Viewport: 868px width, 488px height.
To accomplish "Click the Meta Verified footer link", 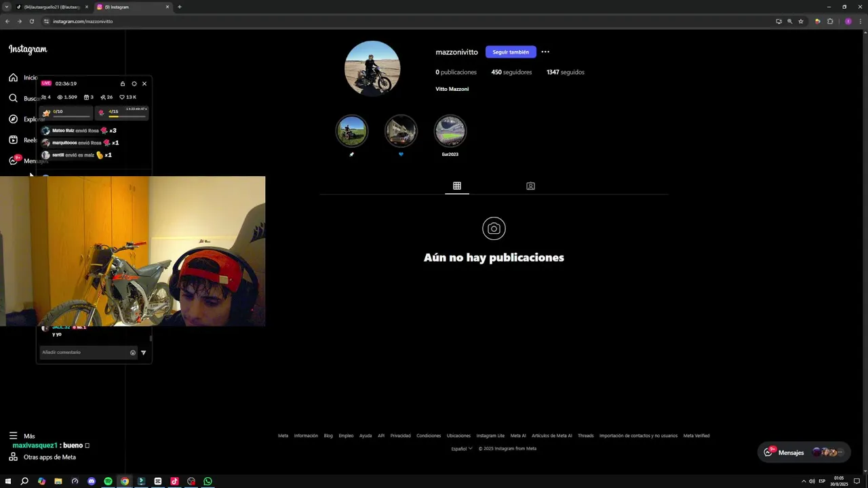I will point(696,436).
